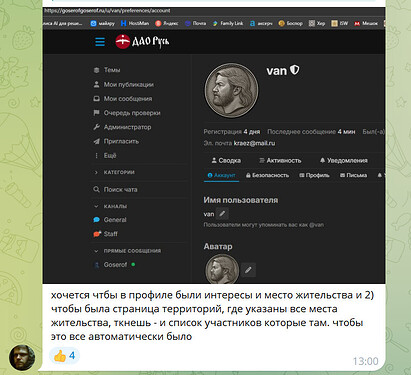Select the Письма preferences tab

353,175
